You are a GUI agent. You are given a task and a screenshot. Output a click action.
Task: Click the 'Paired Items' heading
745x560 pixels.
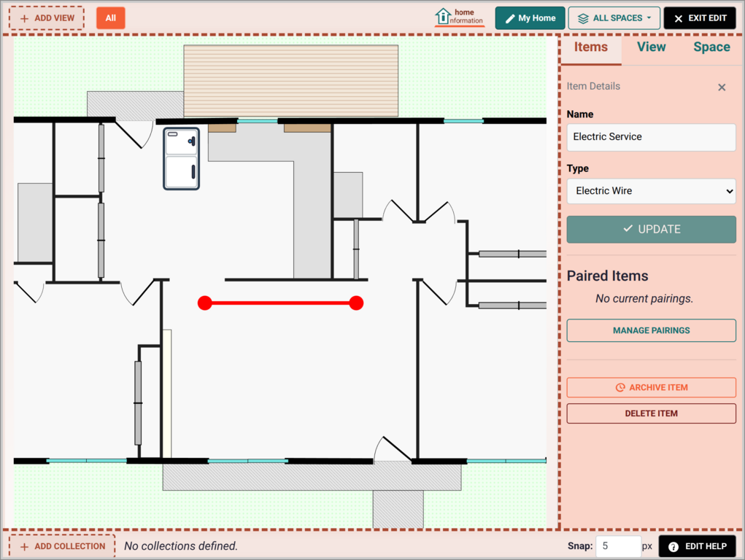tap(607, 276)
